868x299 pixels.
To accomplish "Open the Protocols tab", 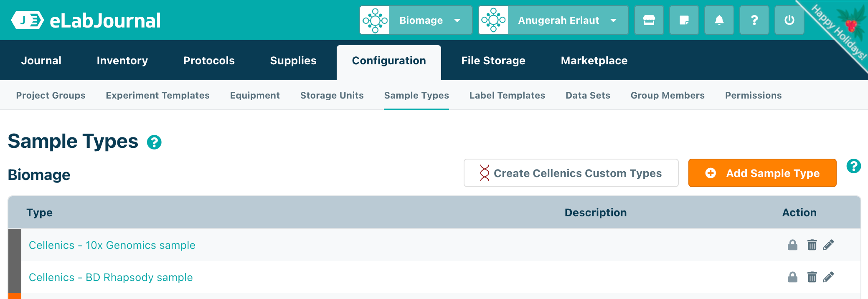I will click(x=209, y=61).
